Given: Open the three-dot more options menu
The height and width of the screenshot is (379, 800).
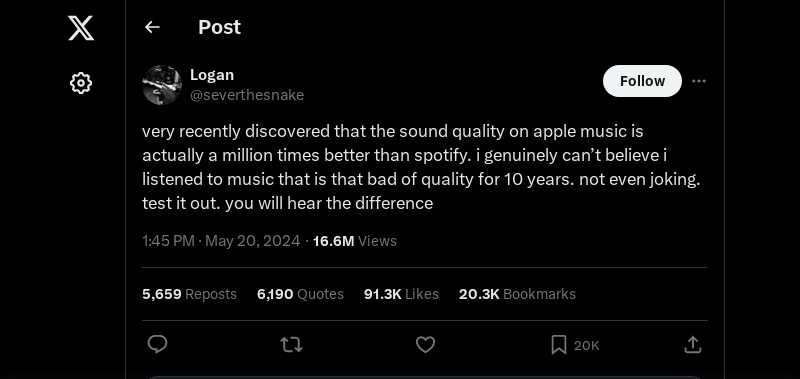Looking at the screenshot, I should 699,81.
